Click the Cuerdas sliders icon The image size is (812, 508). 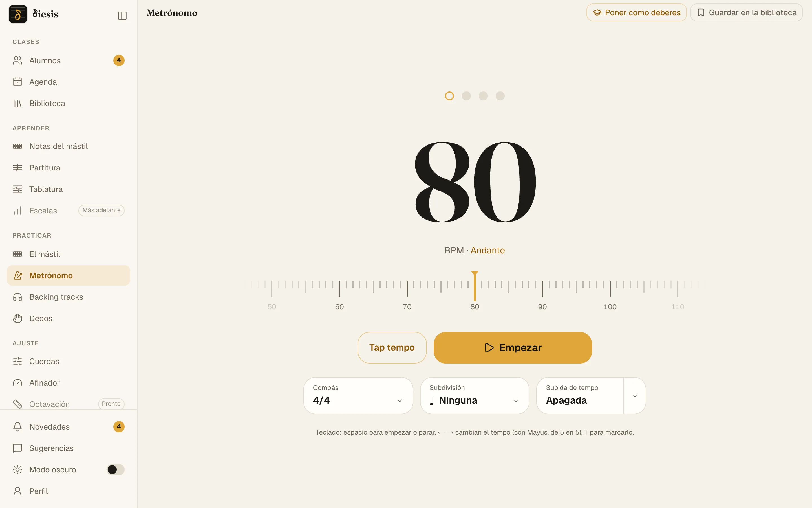pyautogui.click(x=17, y=361)
